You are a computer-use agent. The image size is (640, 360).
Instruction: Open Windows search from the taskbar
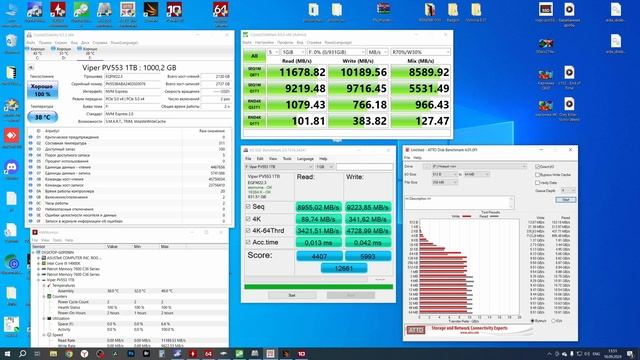click(22, 354)
